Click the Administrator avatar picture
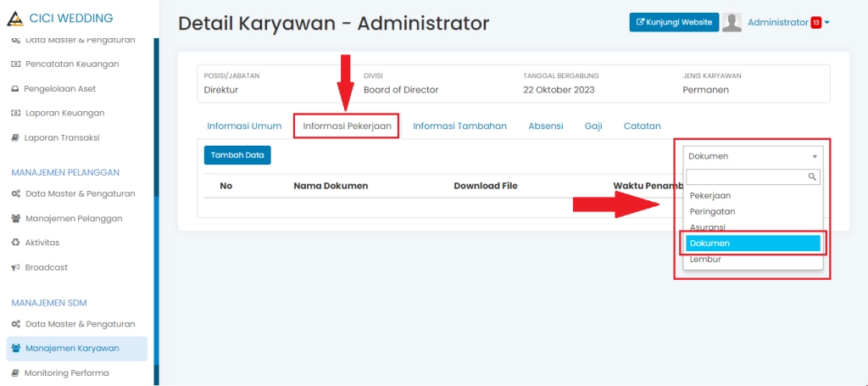This screenshot has width=868, height=386. [732, 23]
